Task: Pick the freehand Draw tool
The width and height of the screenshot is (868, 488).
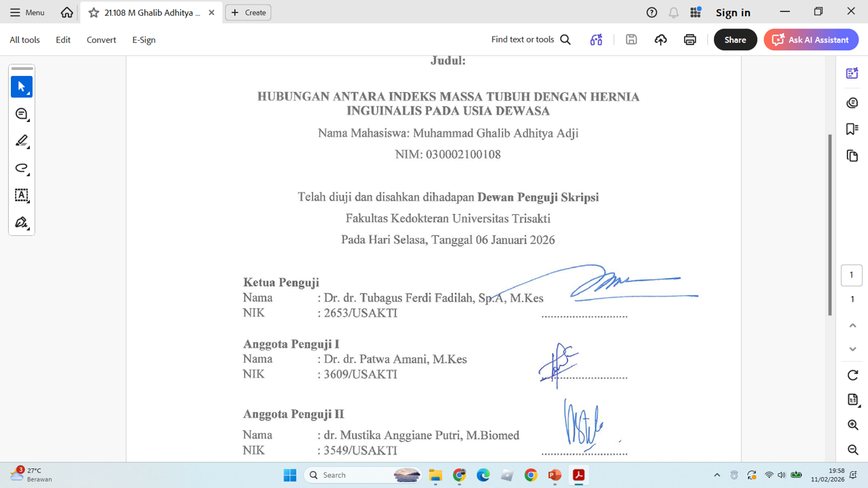Action: tap(22, 168)
